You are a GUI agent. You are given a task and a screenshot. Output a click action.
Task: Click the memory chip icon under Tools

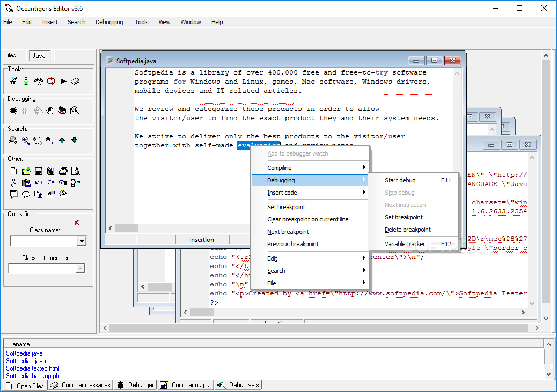coord(75,82)
